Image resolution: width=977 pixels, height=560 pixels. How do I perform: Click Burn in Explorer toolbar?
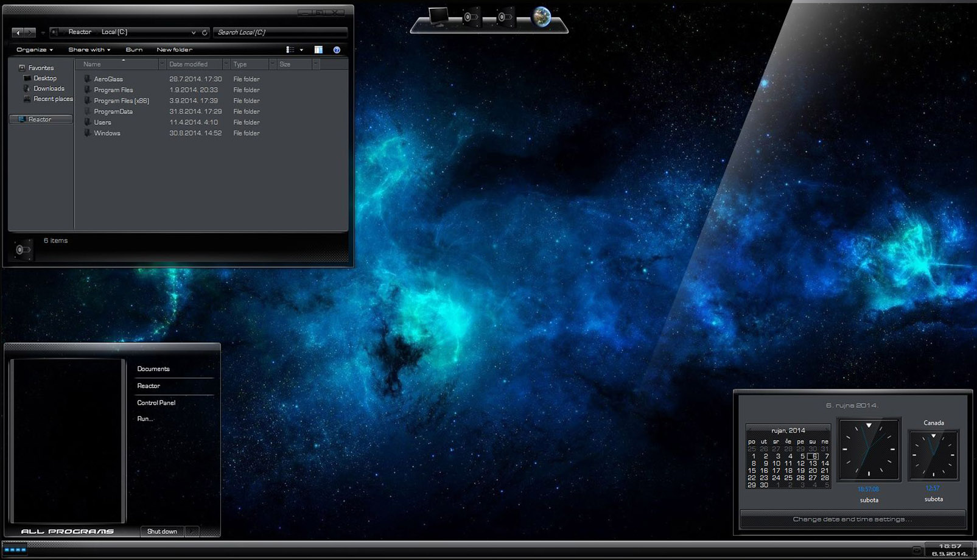tap(134, 50)
